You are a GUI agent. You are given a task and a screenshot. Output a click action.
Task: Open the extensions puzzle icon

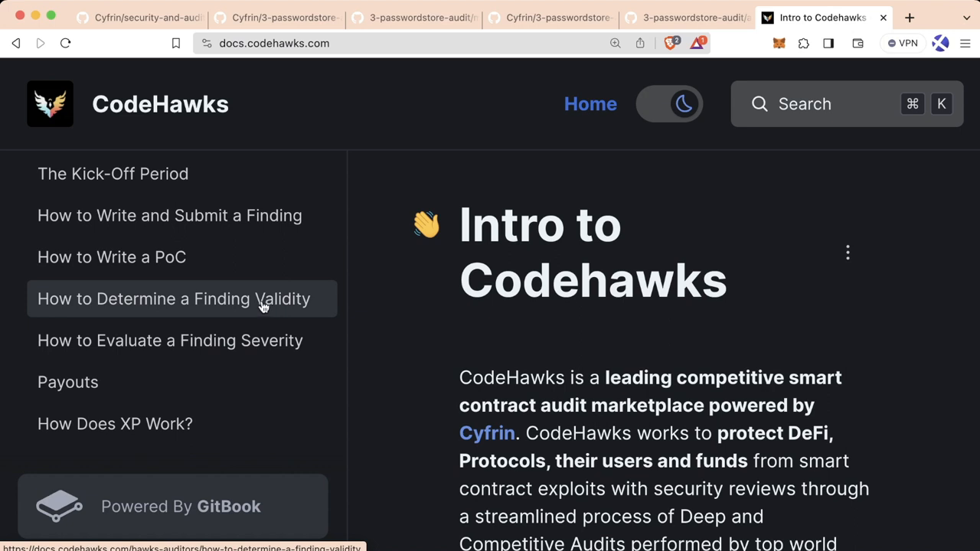pos(803,44)
